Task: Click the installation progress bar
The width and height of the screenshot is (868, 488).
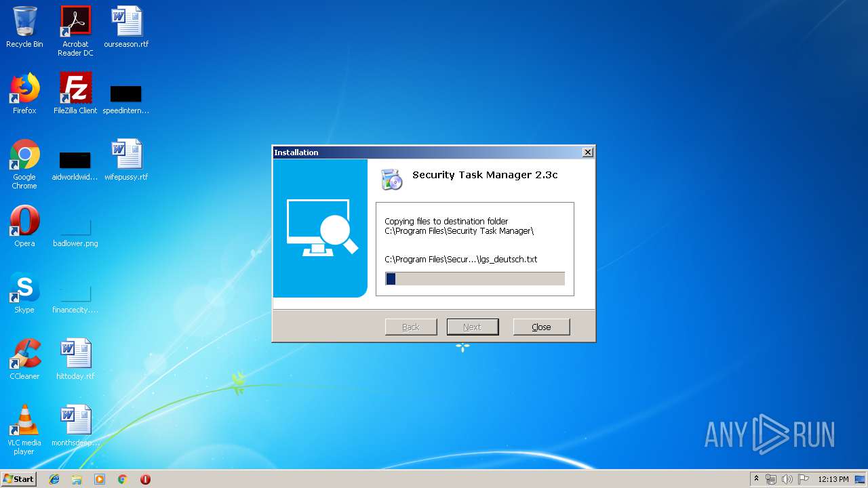Action: click(475, 279)
